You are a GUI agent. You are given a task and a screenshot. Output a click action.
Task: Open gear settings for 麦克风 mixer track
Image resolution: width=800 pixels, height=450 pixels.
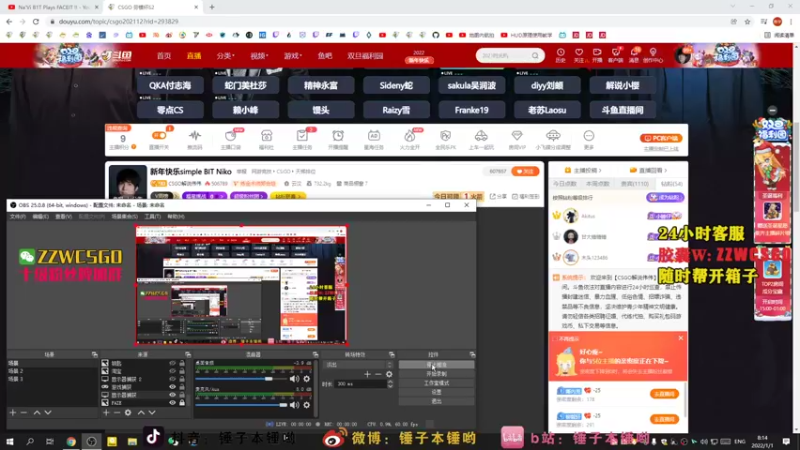click(x=307, y=405)
